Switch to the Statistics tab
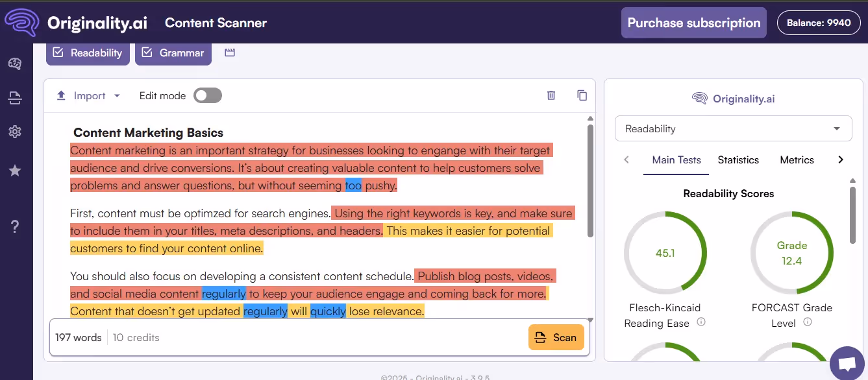The width and height of the screenshot is (868, 380). click(738, 160)
